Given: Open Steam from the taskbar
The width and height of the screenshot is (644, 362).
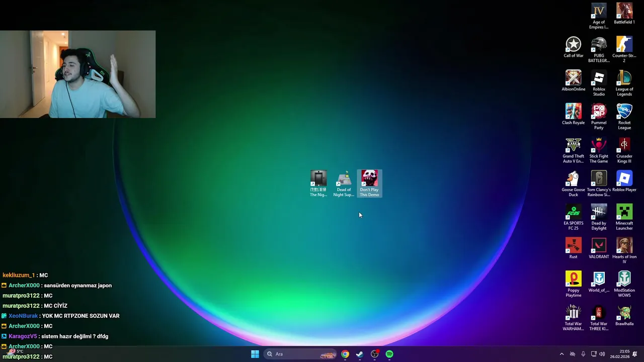Looking at the screenshot, I should 360,354.
